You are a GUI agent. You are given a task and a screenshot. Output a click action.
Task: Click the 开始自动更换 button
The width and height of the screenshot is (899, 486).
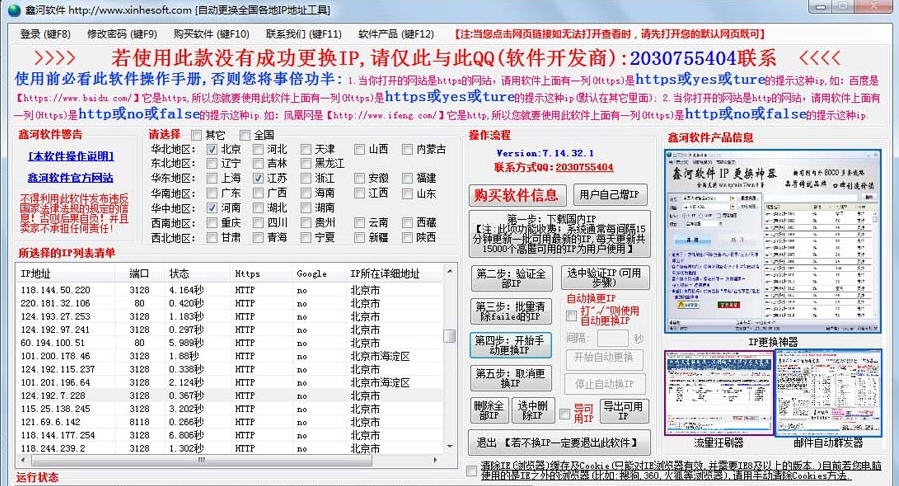tap(604, 358)
